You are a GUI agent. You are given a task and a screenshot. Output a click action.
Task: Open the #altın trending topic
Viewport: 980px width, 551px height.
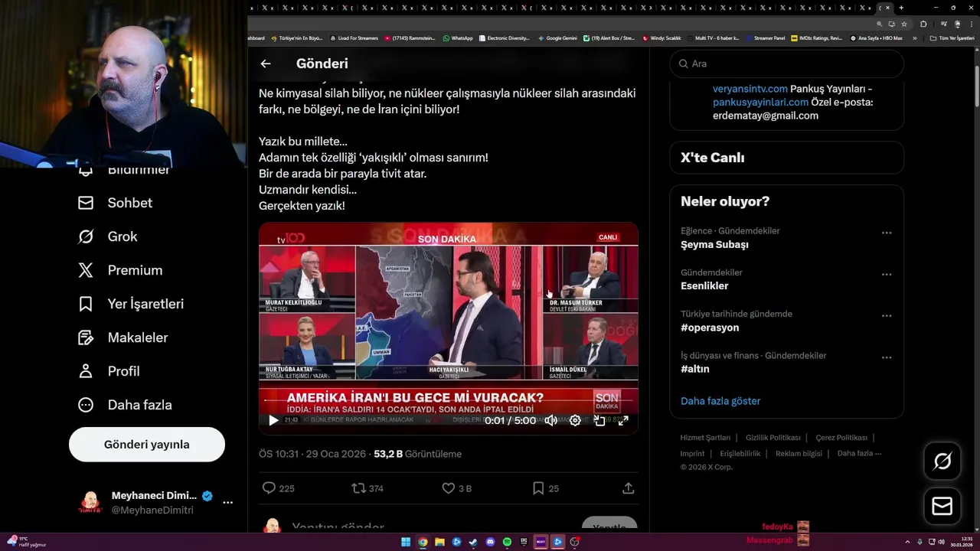coord(695,369)
